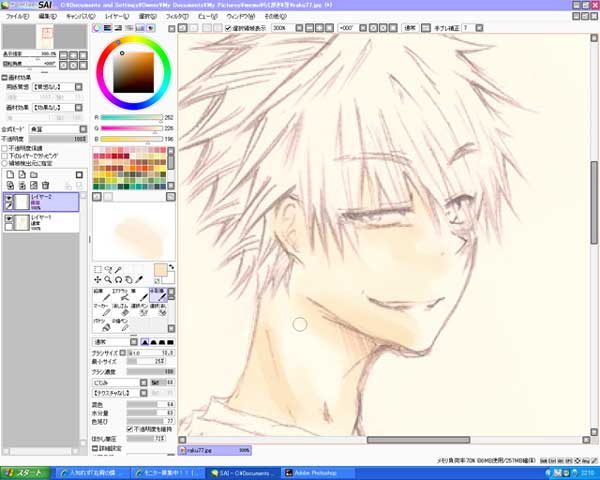The image size is (600, 480).
Task: Open the Canvas menu
Action: coord(80,16)
